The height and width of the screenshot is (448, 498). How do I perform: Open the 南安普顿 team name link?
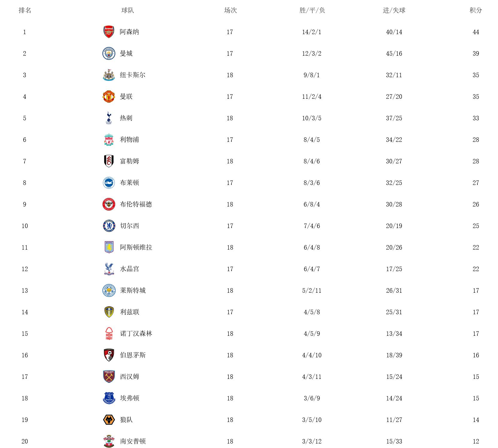(133, 441)
